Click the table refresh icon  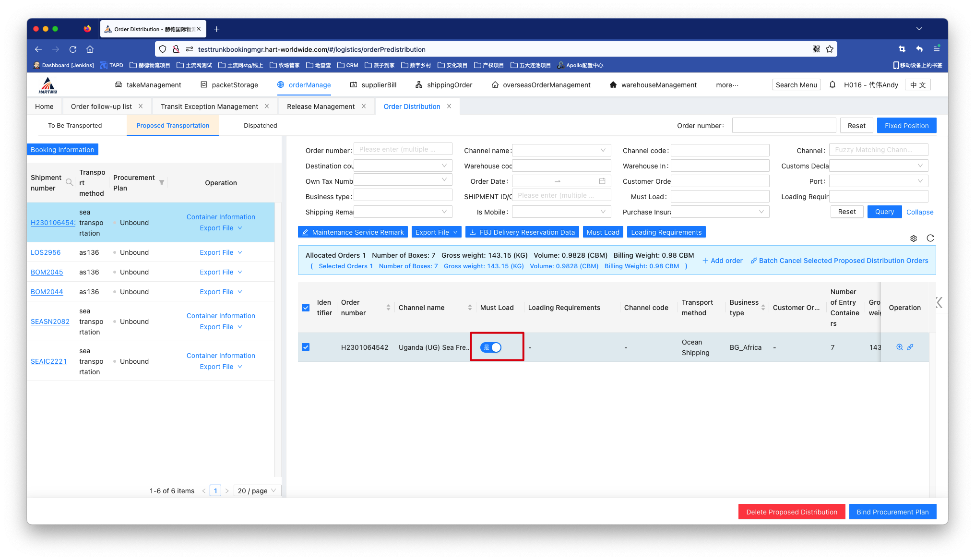pyautogui.click(x=930, y=238)
